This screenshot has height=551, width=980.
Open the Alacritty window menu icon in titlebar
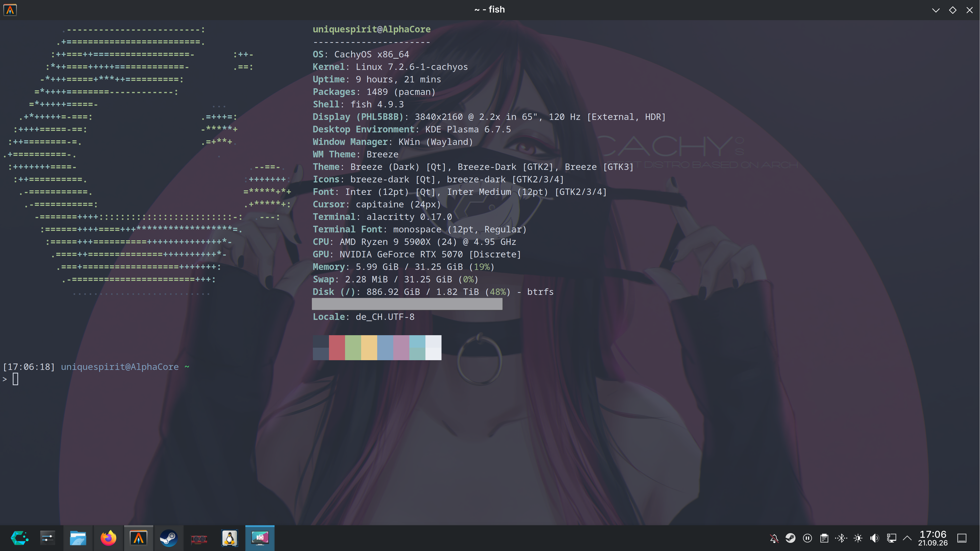pyautogui.click(x=10, y=9)
